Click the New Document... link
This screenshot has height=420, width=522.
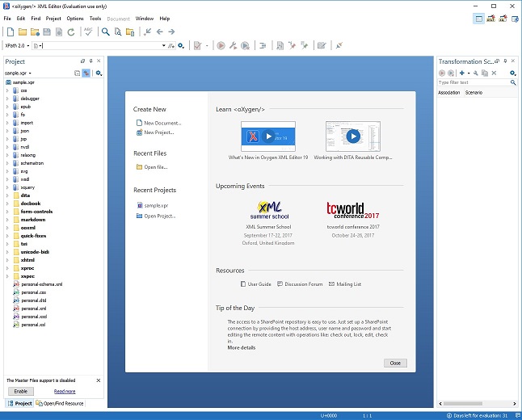(159, 123)
